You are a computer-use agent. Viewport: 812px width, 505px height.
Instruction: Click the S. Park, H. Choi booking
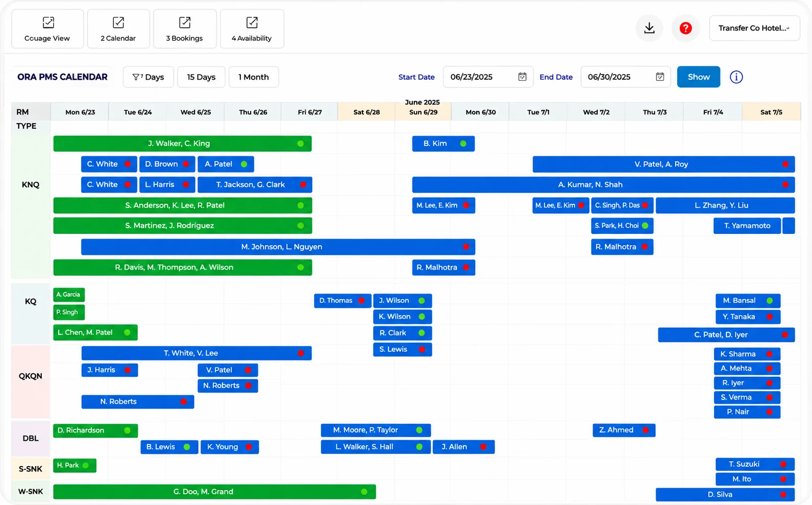tap(622, 226)
